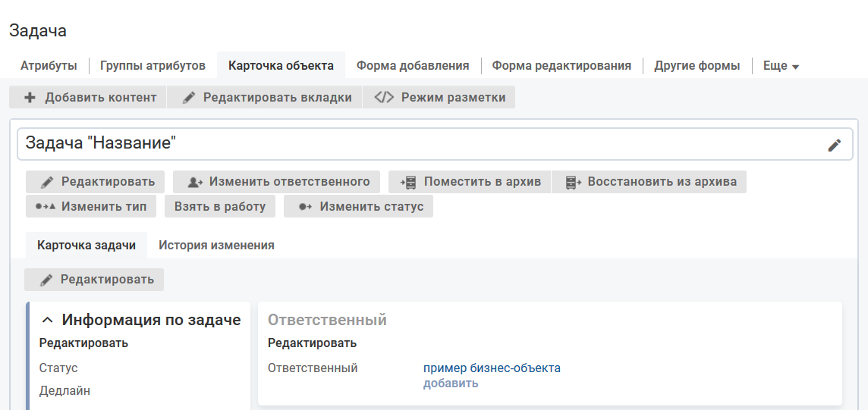The height and width of the screenshot is (410, 868).
Task: Click Редактировать button under Карточка задачи tab
Action: click(x=94, y=280)
